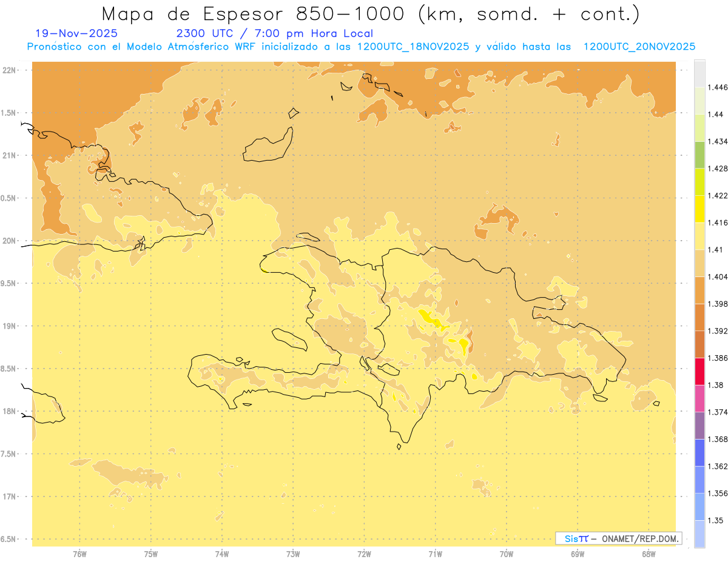Click the "17N" latitude label
This screenshot has height=562, width=728.
[x=9, y=497]
